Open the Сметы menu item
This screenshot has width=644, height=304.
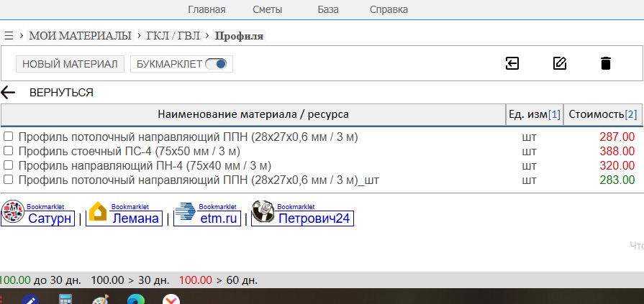[x=268, y=9]
